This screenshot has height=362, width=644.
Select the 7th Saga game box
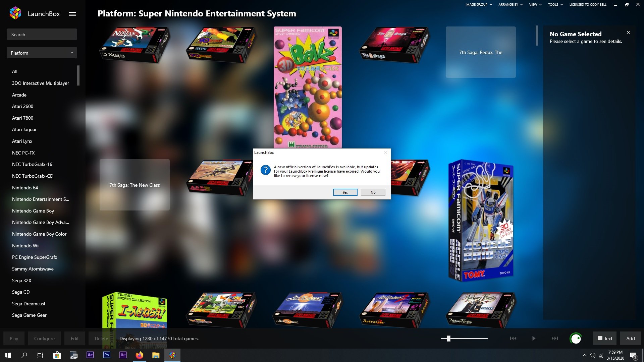[394, 45]
